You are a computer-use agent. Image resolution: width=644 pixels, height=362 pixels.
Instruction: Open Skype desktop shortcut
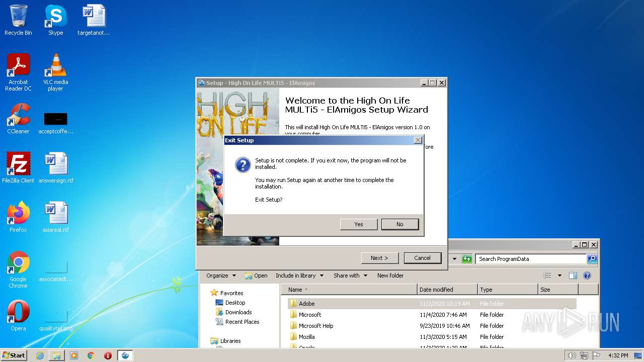pos(56,20)
